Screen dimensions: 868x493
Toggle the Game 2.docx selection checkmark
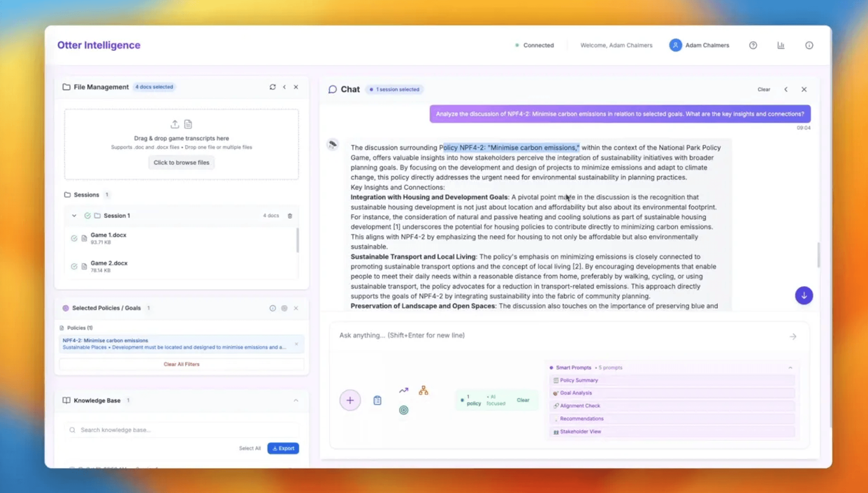point(74,266)
